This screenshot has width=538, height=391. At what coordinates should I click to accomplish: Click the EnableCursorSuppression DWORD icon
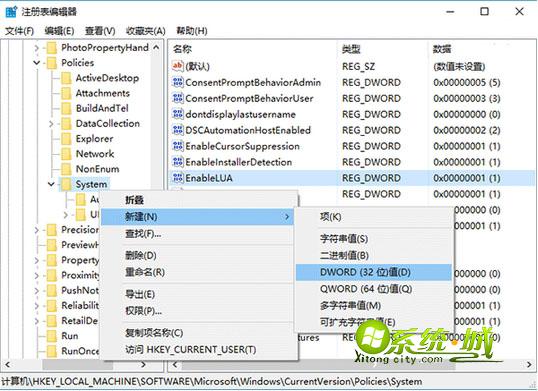coord(178,146)
